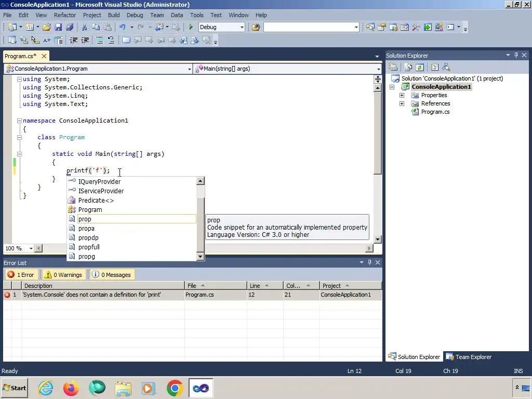Image resolution: width=532 pixels, height=399 pixels.
Task: Increase line indent toolbar icon
Action: (85, 41)
